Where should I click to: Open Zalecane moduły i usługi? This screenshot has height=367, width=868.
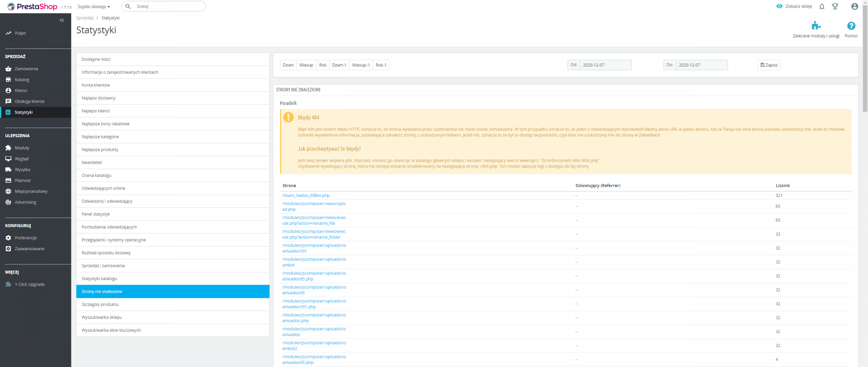tap(816, 30)
